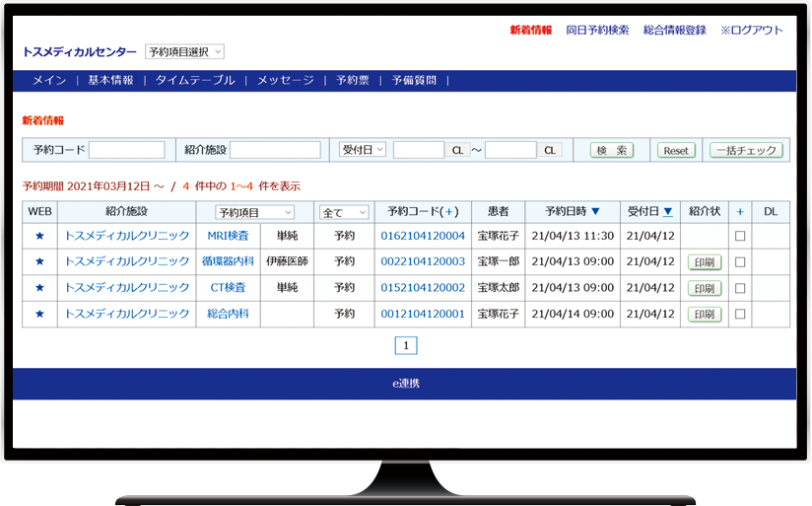812x506 pixels.
Task: Open the タイムテーブル menu item
Action: coord(195,81)
